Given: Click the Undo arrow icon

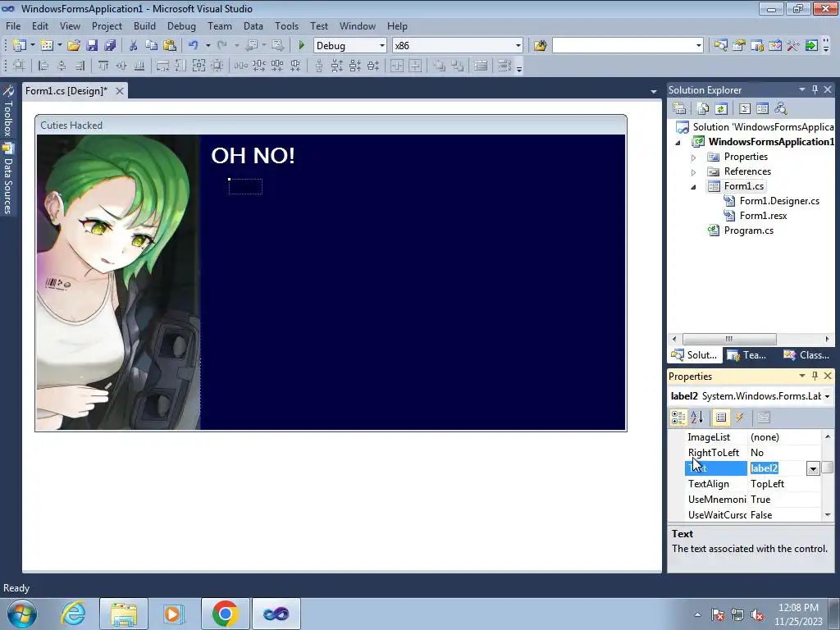Looking at the screenshot, I should (194, 46).
